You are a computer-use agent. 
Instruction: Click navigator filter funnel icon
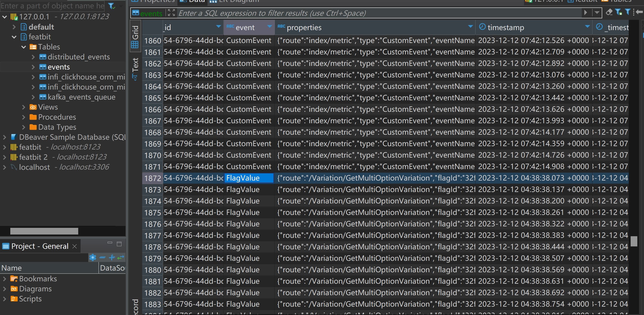111,6
